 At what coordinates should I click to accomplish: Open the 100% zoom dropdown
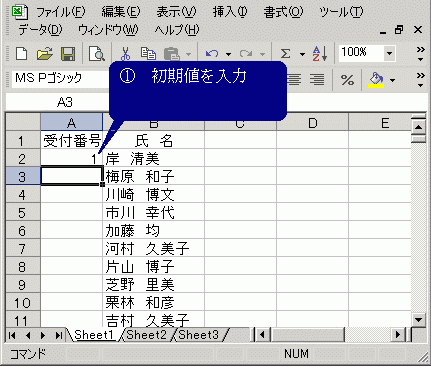(389, 53)
